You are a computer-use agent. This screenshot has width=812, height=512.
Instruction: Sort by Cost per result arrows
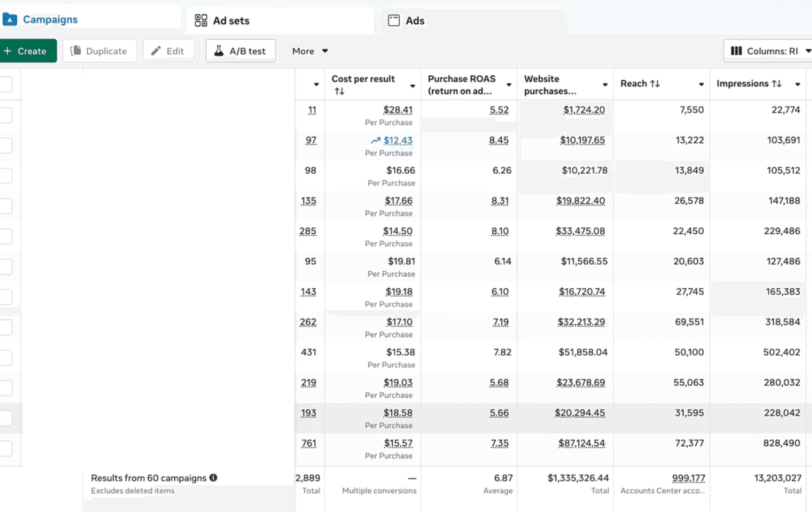click(339, 91)
